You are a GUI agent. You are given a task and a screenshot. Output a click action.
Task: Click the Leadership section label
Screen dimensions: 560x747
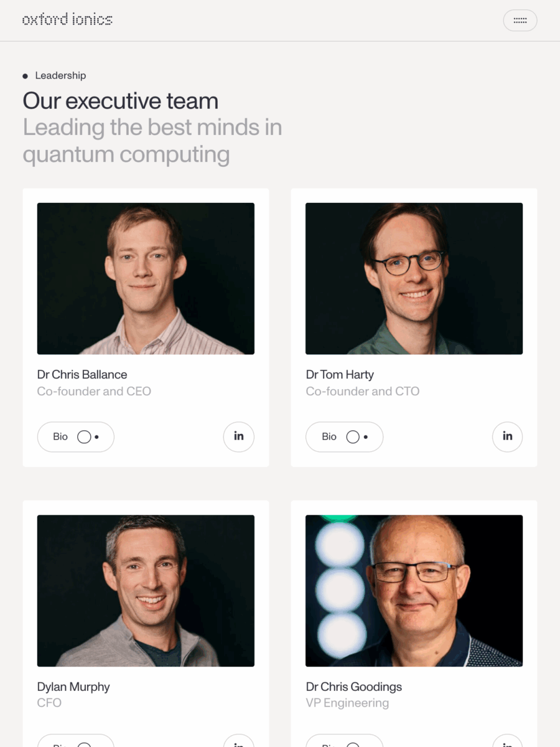(x=60, y=75)
